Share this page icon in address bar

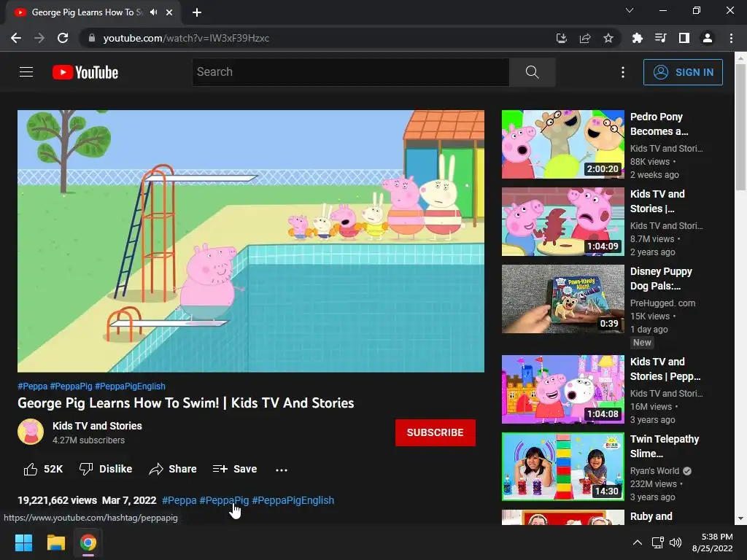point(585,38)
